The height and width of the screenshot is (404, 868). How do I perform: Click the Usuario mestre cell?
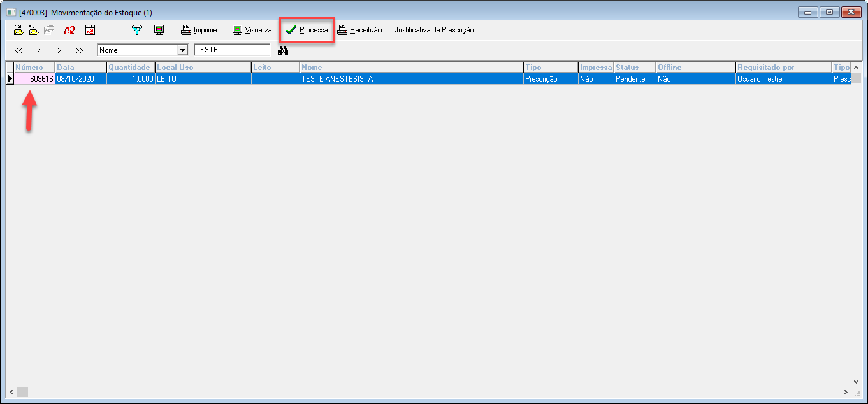pos(784,79)
